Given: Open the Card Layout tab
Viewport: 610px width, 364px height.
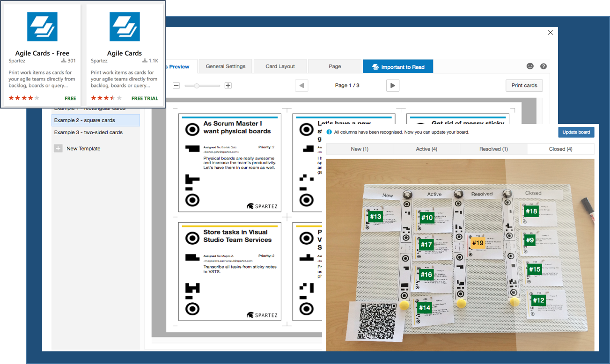Looking at the screenshot, I should pos(280,66).
